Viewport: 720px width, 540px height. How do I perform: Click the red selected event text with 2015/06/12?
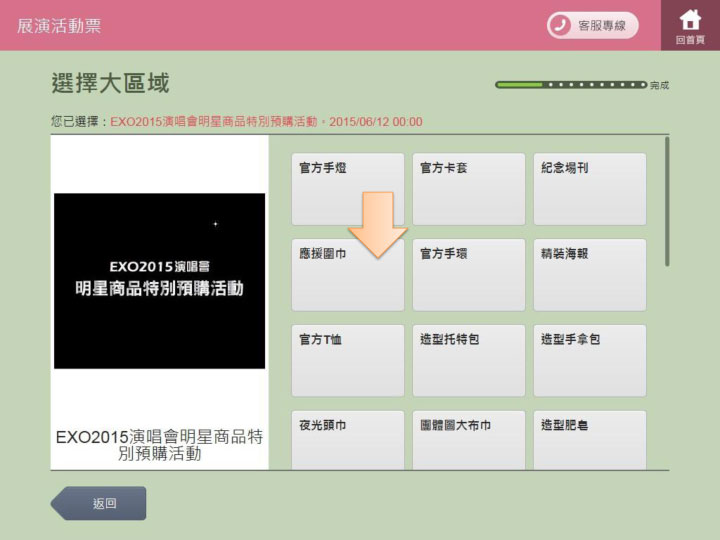click(x=266, y=122)
